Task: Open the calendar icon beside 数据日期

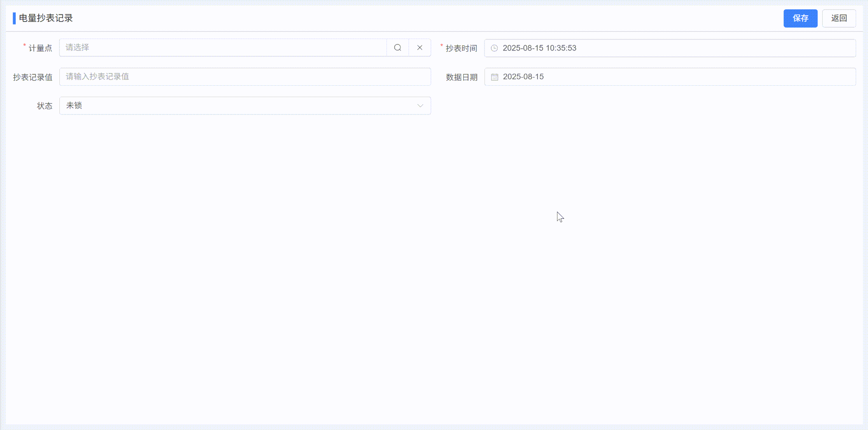Action: 494,77
